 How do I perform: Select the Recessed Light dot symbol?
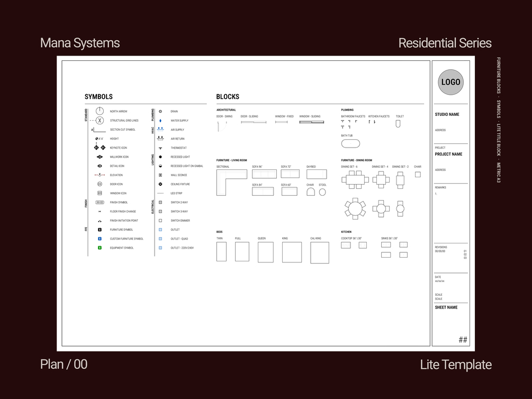(x=160, y=157)
